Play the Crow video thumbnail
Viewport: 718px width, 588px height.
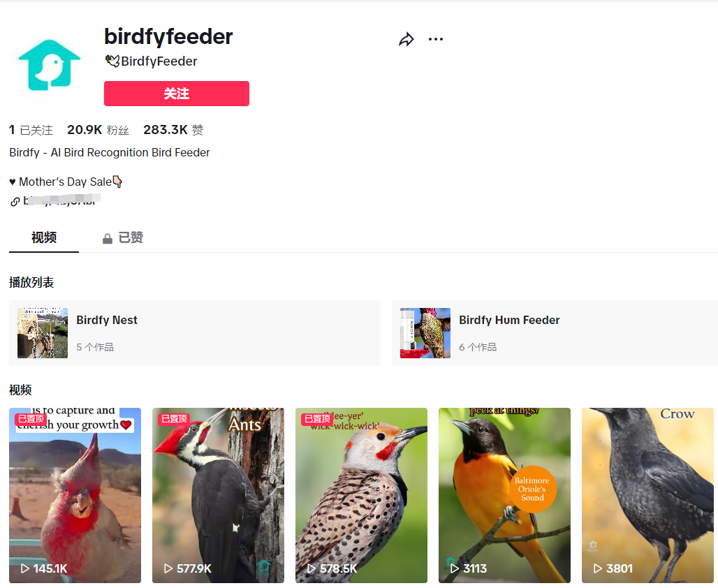click(647, 496)
